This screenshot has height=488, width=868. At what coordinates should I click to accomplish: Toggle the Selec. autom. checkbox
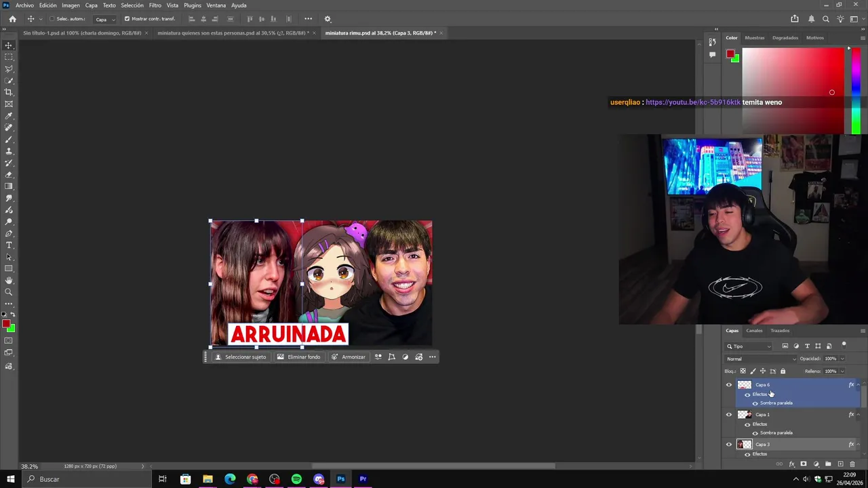coord(52,19)
